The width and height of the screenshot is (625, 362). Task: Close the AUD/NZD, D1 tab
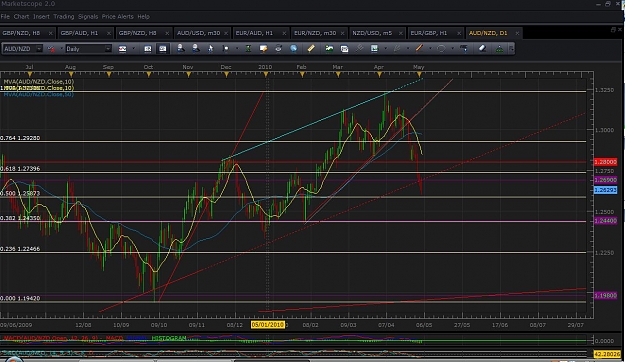pyautogui.click(x=517, y=33)
